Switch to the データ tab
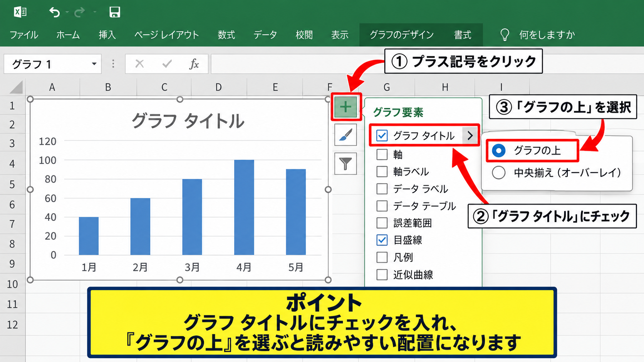This screenshot has height=362, width=644. coord(265,35)
